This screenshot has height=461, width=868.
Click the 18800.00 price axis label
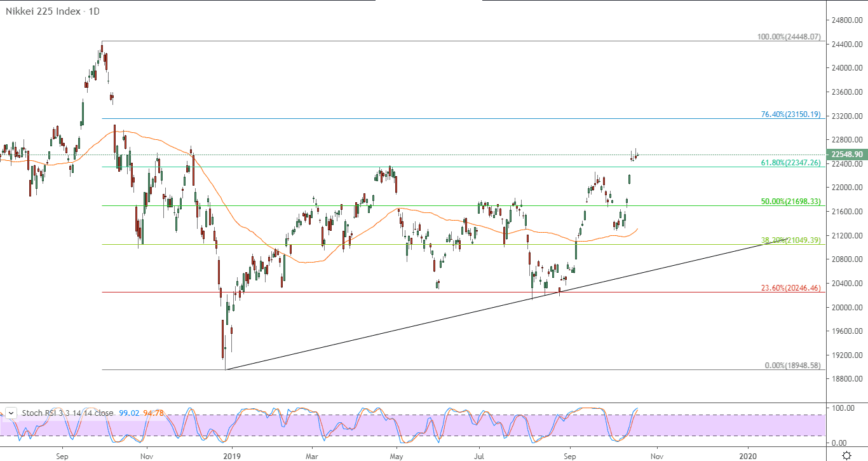click(x=848, y=379)
